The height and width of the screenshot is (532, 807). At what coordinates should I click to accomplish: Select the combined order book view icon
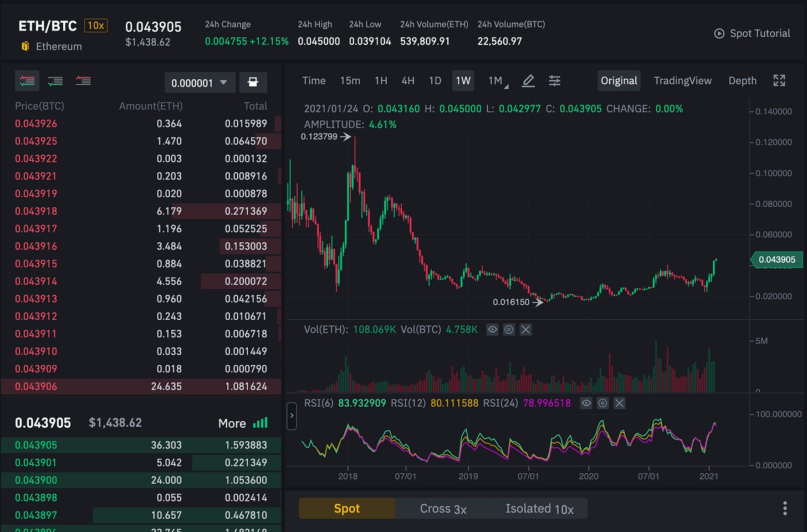pyautogui.click(x=27, y=81)
